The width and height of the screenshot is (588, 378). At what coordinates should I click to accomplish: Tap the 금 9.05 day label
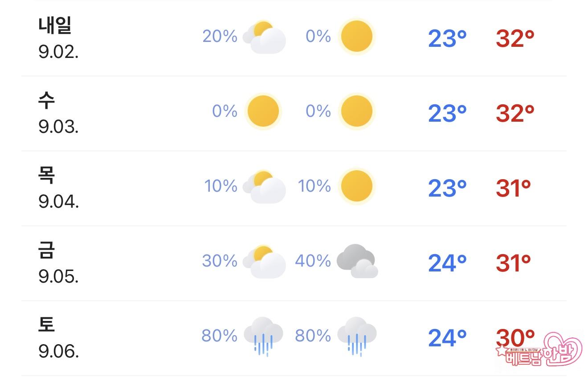(58, 263)
